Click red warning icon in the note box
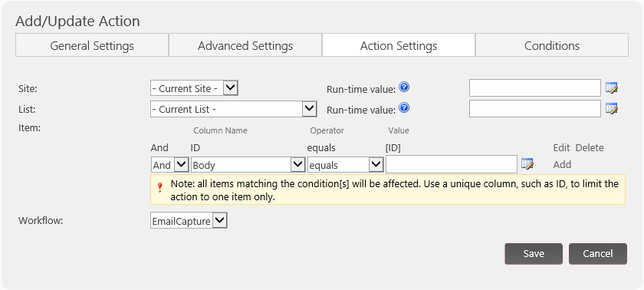Image resolution: width=644 pixels, height=290 pixels. (160, 188)
